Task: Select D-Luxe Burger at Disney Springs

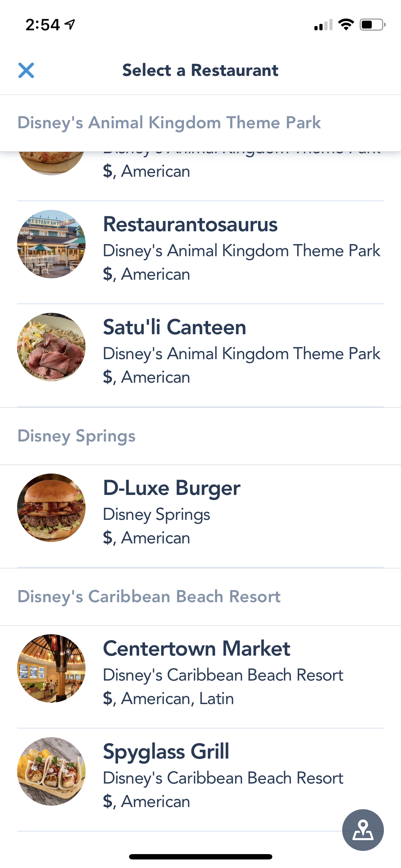Action: click(x=171, y=488)
